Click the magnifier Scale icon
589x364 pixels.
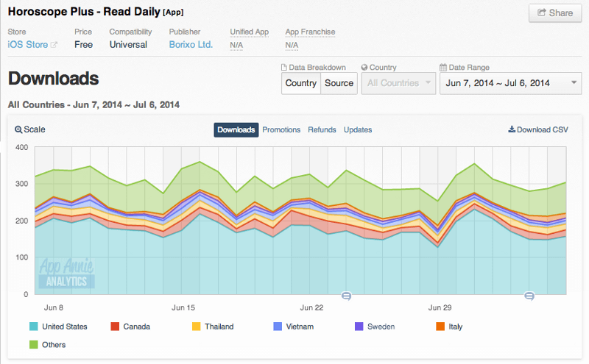pos(18,130)
